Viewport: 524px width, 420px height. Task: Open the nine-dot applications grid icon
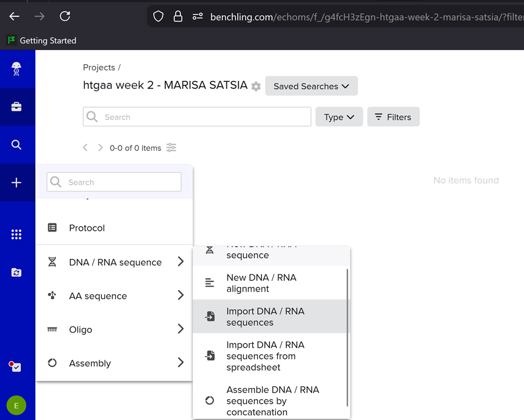click(x=16, y=234)
